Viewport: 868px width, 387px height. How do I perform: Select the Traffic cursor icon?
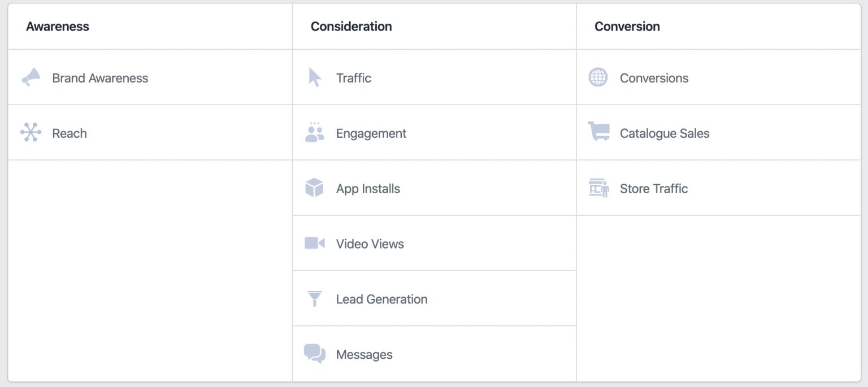(x=314, y=77)
